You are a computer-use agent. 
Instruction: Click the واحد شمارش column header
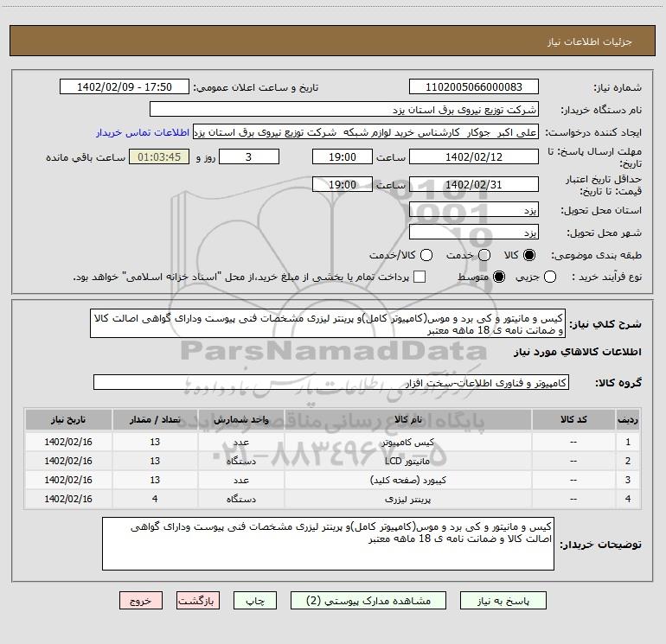240,419
